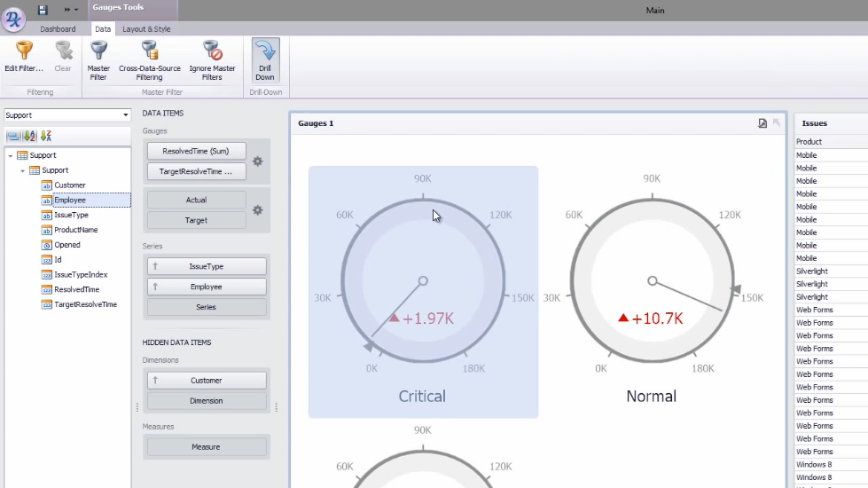Switch to the Dashboard ribbon tab

[x=58, y=28]
